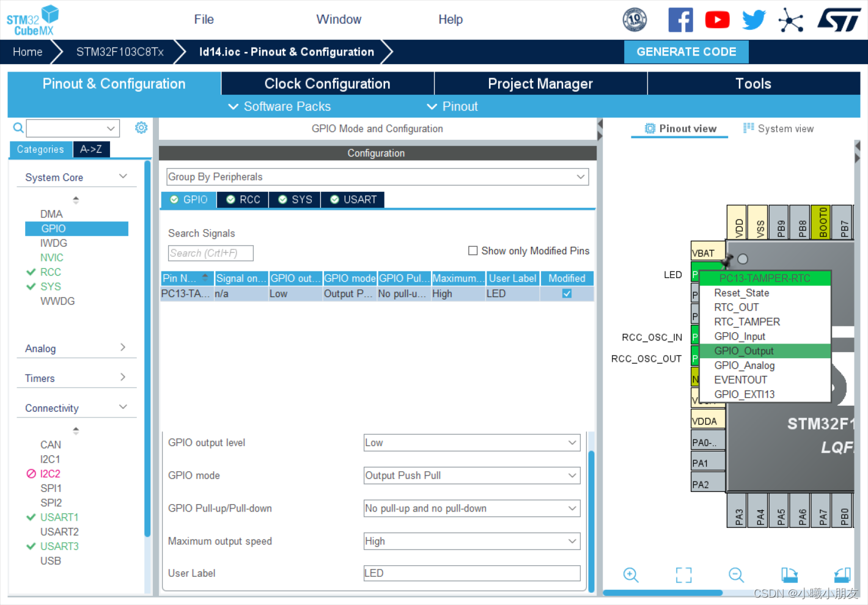Screen dimensions: 868x605
Task: Click the Search Signals input field
Action: tap(210, 253)
